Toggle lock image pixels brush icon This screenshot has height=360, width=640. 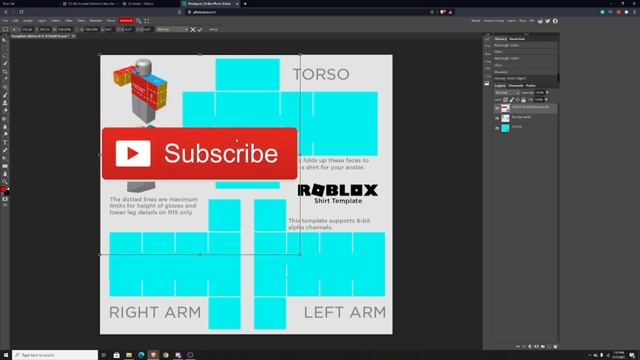(511, 100)
